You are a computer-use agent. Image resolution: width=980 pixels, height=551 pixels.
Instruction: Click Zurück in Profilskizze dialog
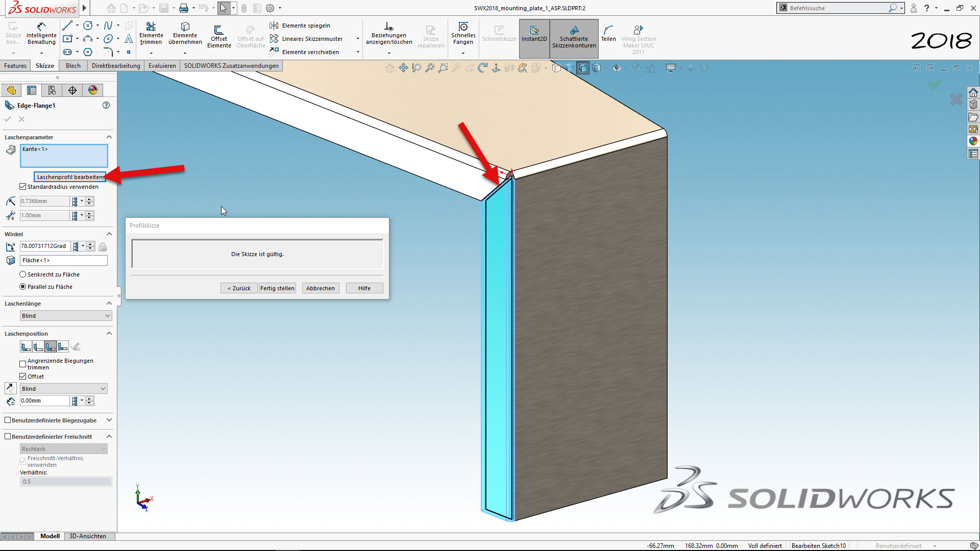click(x=239, y=288)
